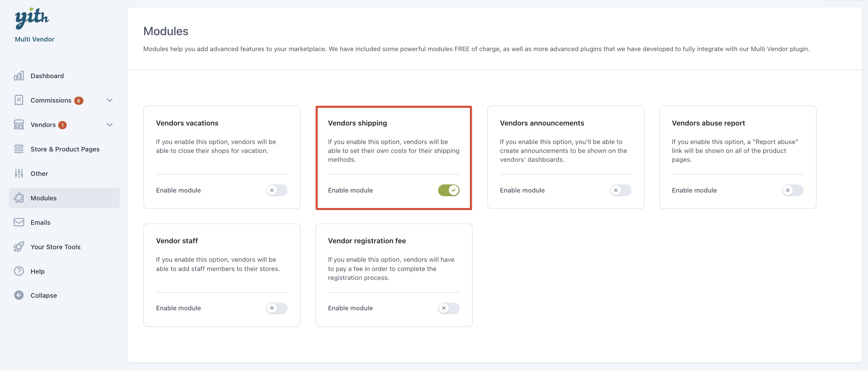The image size is (868, 371).
Task: Click the Your Store Tools rocket icon
Action: point(19,247)
